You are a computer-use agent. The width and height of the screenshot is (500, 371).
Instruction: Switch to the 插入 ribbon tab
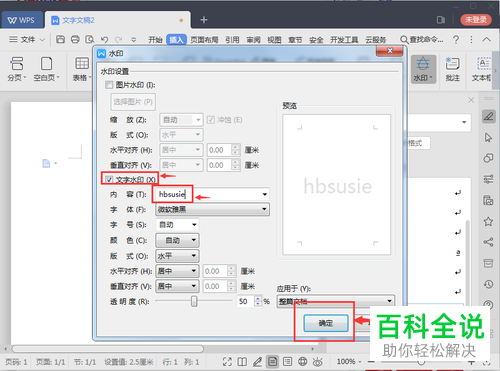coord(176,40)
